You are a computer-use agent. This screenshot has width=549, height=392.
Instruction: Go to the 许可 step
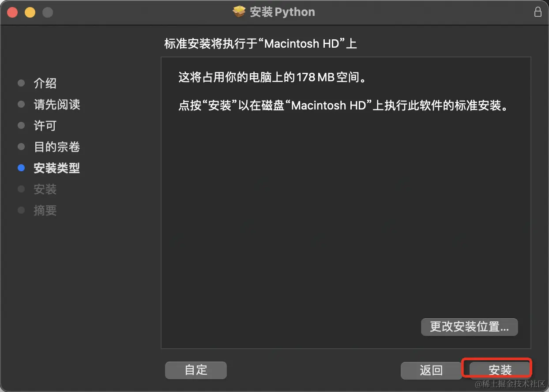click(45, 126)
